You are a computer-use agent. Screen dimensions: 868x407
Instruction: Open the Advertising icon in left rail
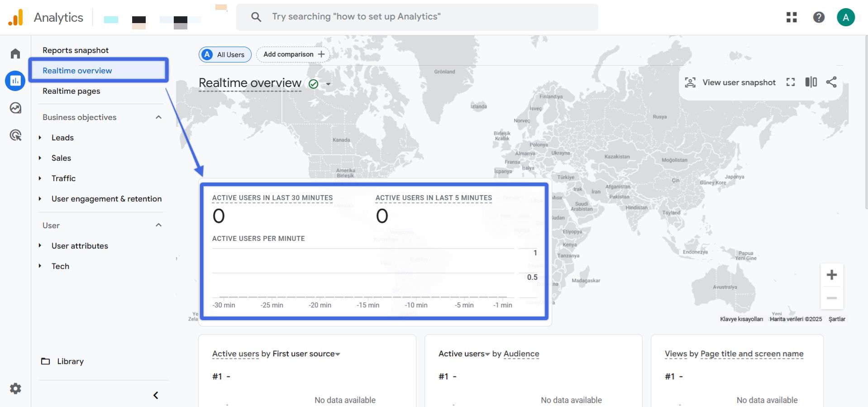[15, 135]
